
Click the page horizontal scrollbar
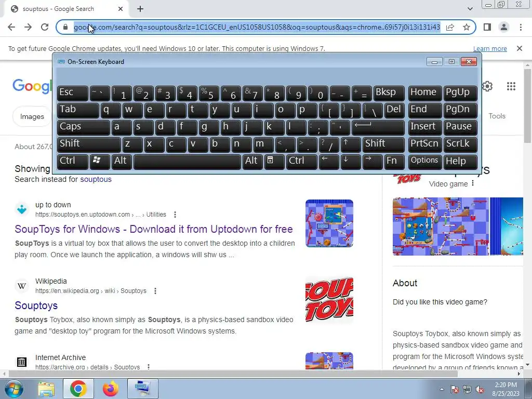[x=233, y=374]
